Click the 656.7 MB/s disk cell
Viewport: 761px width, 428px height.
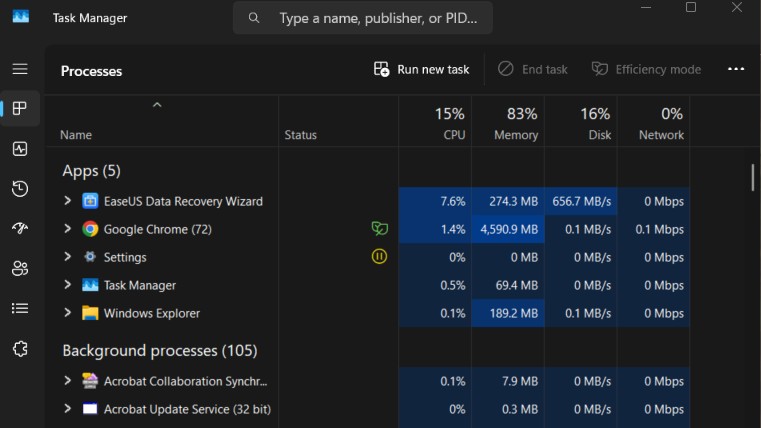pyautogui.click(x=581, y=201)
